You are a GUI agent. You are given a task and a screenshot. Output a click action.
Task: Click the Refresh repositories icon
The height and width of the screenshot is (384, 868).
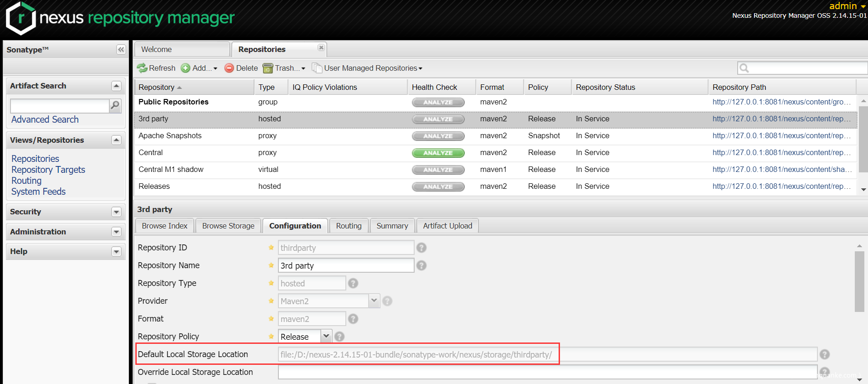[x=142, y=68]
